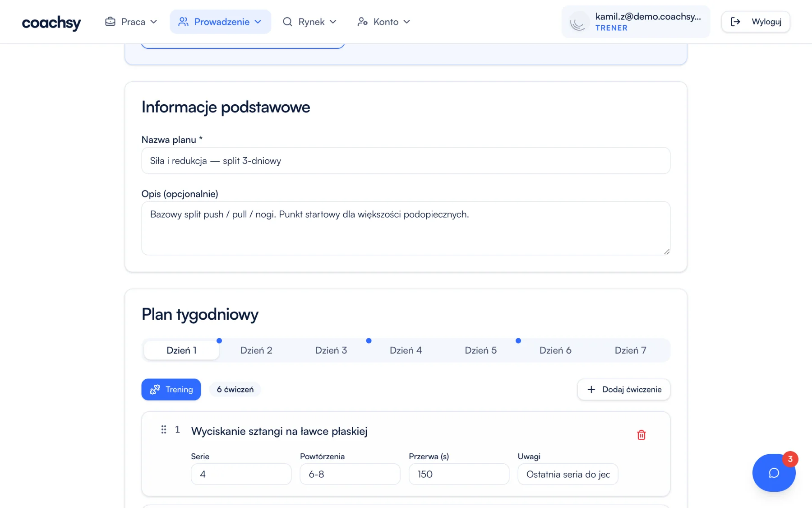This screenshot has height=508, width=812.
Task: Click the 'Wyciskanie sztangi na ławce płaskiej' title
Action: [x=279, y=431]
